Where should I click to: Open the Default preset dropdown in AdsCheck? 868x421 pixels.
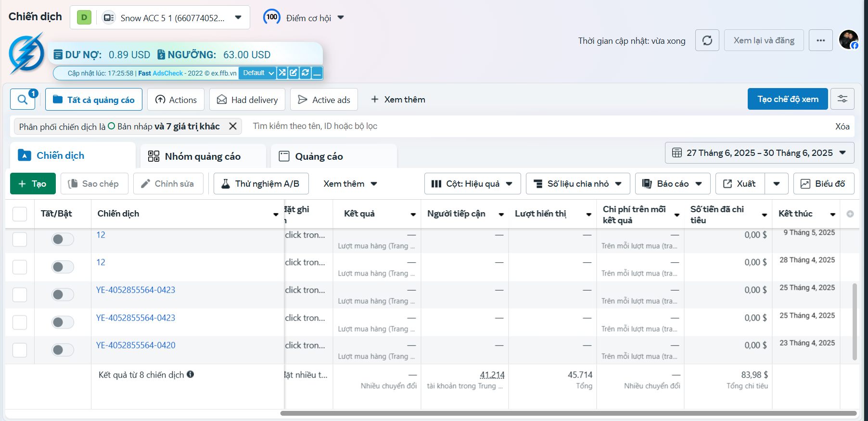coord(257,73)
